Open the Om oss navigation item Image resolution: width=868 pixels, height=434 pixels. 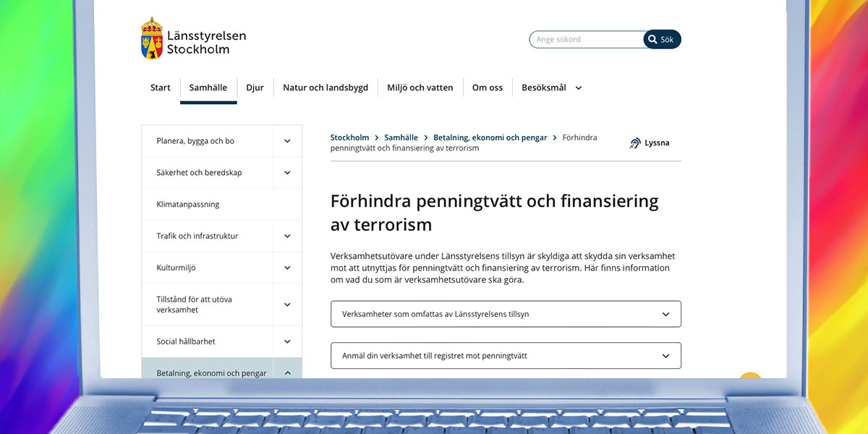pos(488,88)
